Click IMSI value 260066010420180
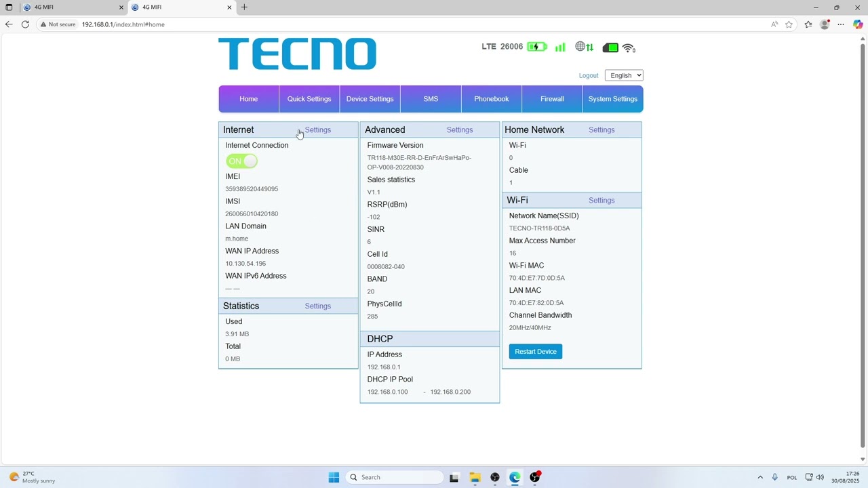The width and height of the screenshot is (868, 488). click(x=252, y=214)
